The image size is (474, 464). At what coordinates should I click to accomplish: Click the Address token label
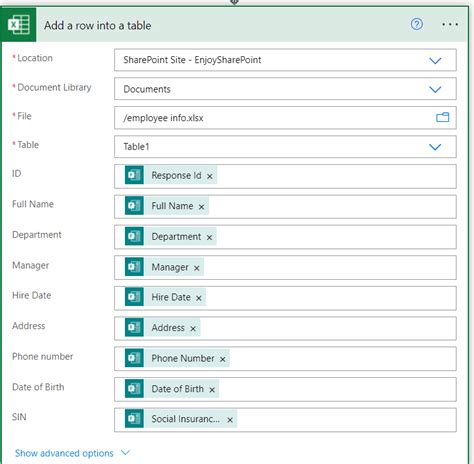click(x=168, y=328)
